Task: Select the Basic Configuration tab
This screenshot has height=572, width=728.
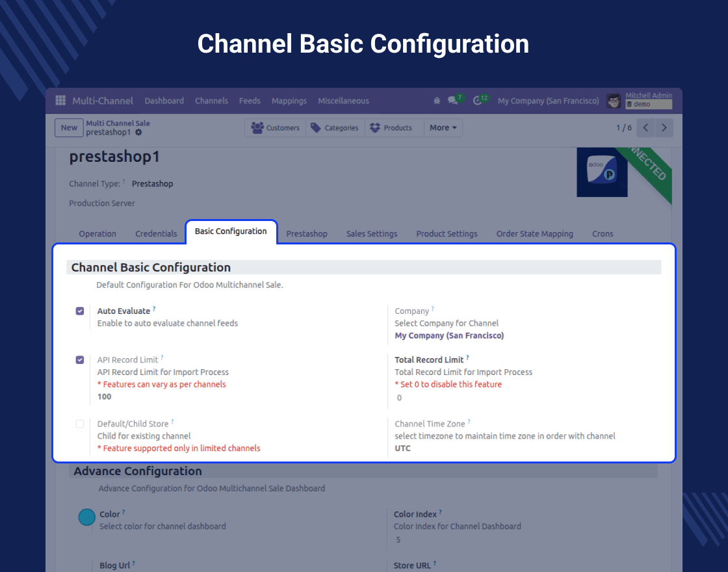Action: click(231, 231)
